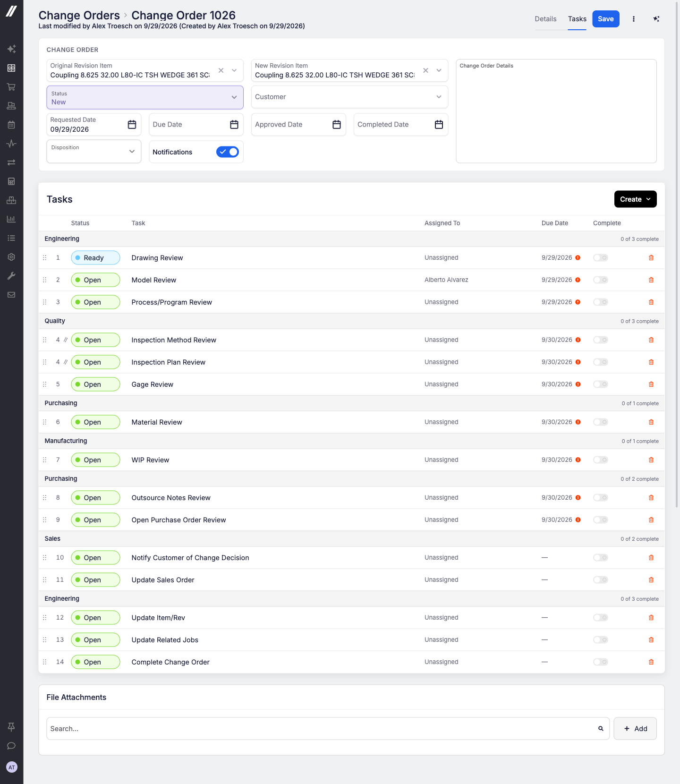Click Add in File Attachments
Viewport: 680px width, 784px height.
coord(635,729)
